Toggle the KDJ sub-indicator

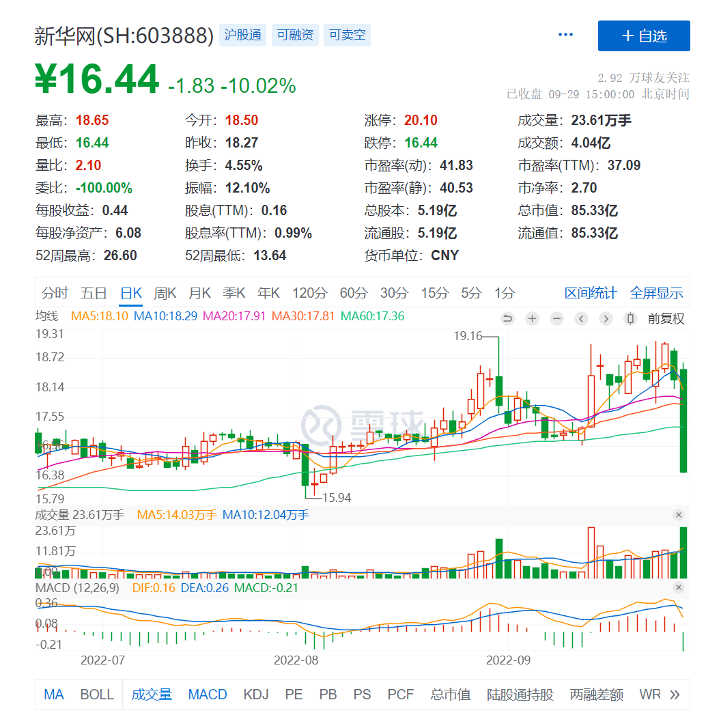pyautogui.click(x=256, y=695)
